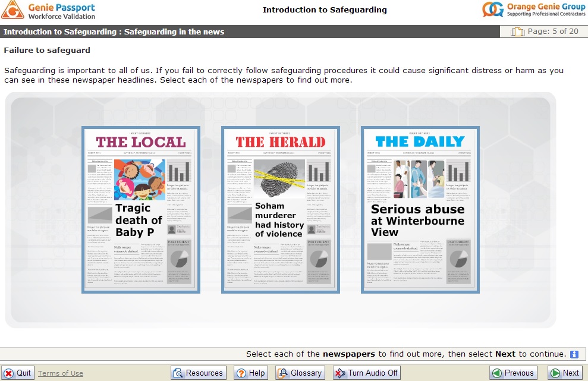588x381 pixels.
Task: Open the Resources panel
Action: pos(199,373)
